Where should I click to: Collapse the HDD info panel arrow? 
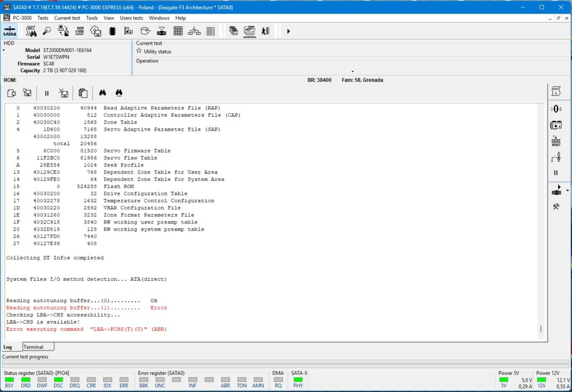[x=4, y=50]
